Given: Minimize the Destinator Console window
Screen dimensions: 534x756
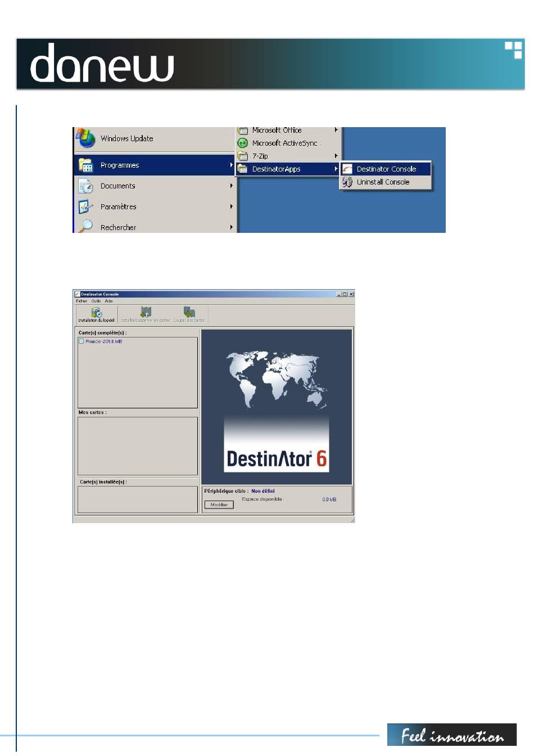Looking at the screenshot, I should pos(339,294).
